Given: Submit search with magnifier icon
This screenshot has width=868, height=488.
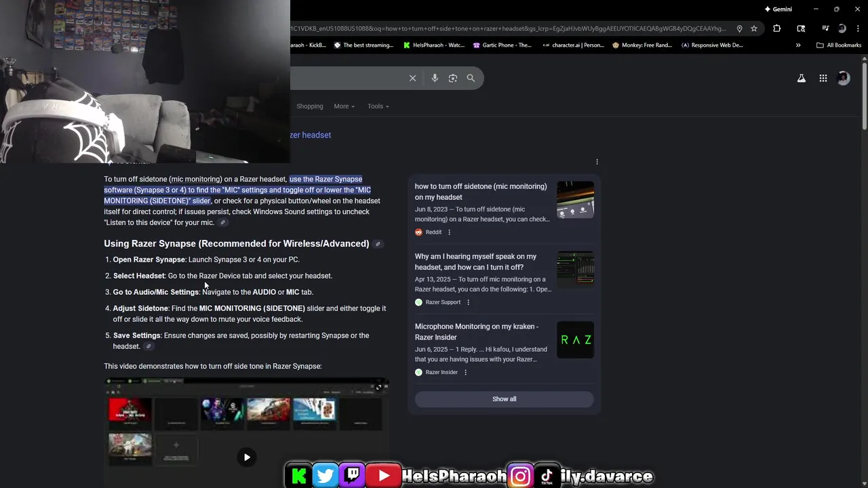Looking at the screenshot, I should tap(471, 78).
